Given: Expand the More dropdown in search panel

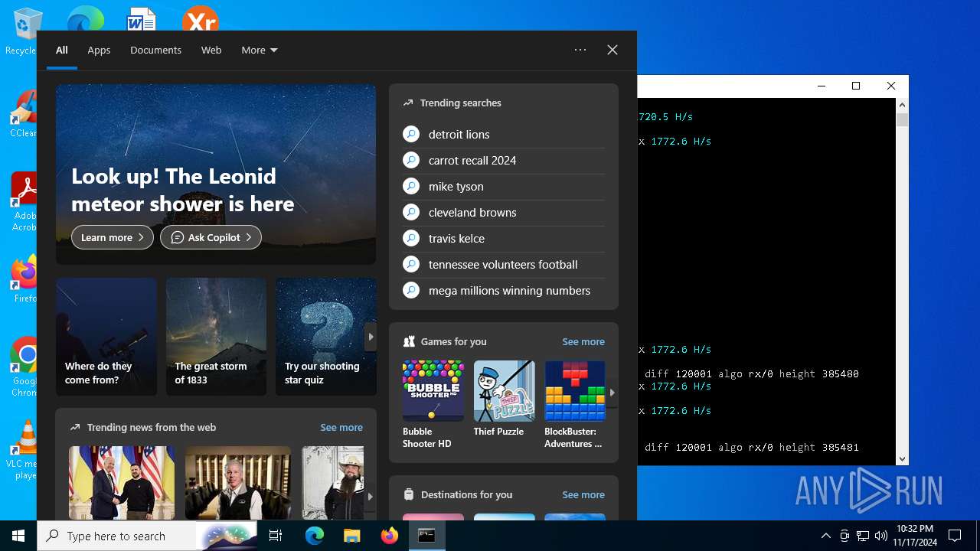Looking at the screenshot, I should [x=260, y=51].
